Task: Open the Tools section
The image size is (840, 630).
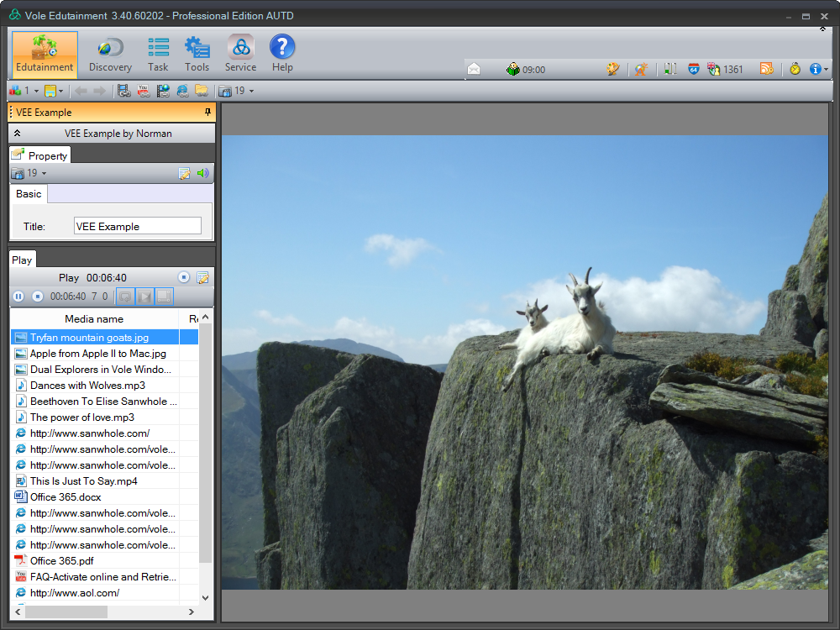Action: [x=197, y=53]
